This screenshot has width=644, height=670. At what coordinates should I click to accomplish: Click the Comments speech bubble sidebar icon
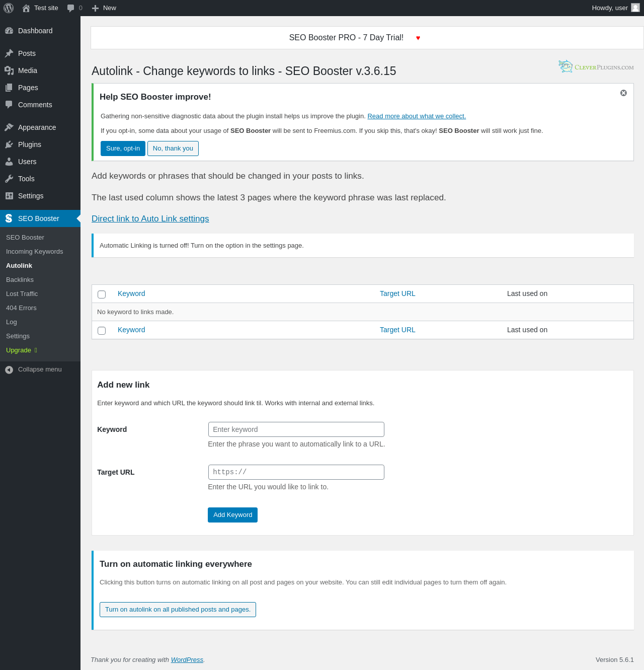[9, 105]
